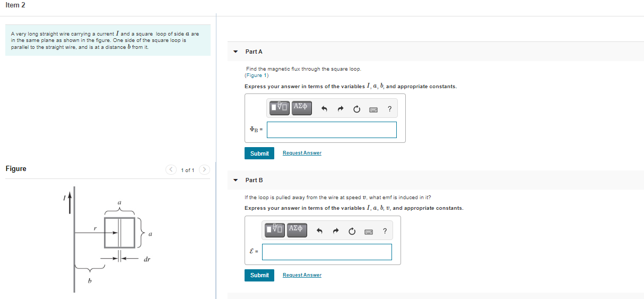The width and height of the screenshot is (644, 299).
Task: Click 'Find the magnetic flux through the square loop'
Action: [x=303, y=69]
